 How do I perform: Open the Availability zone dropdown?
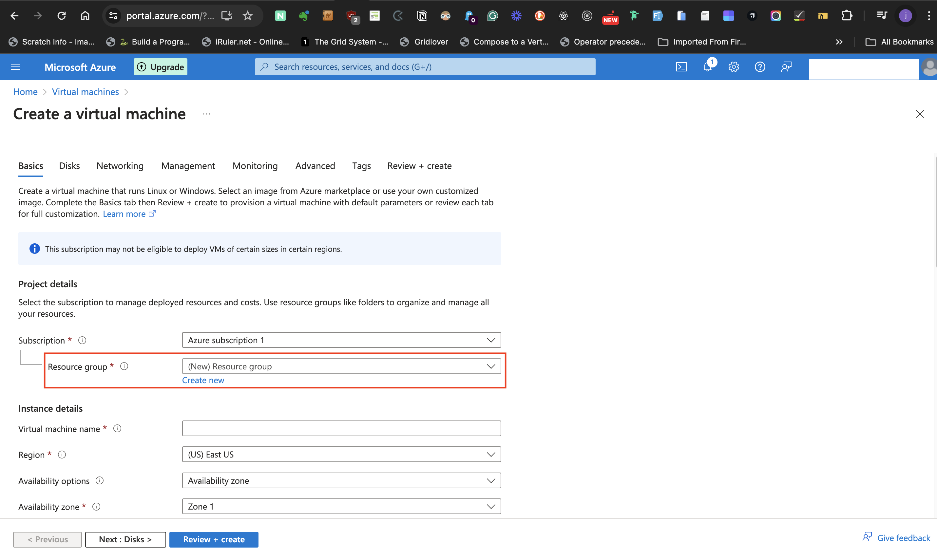pos(341,506)
